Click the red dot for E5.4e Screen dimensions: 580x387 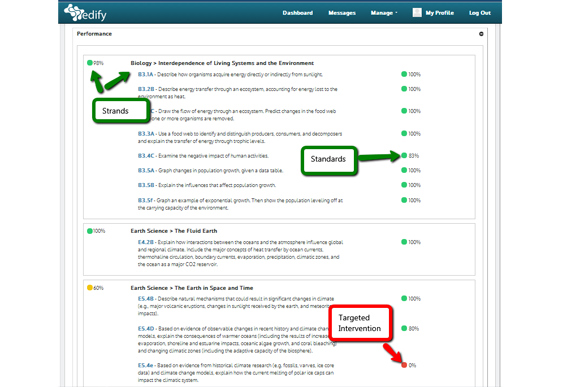(x=404, y=365)
